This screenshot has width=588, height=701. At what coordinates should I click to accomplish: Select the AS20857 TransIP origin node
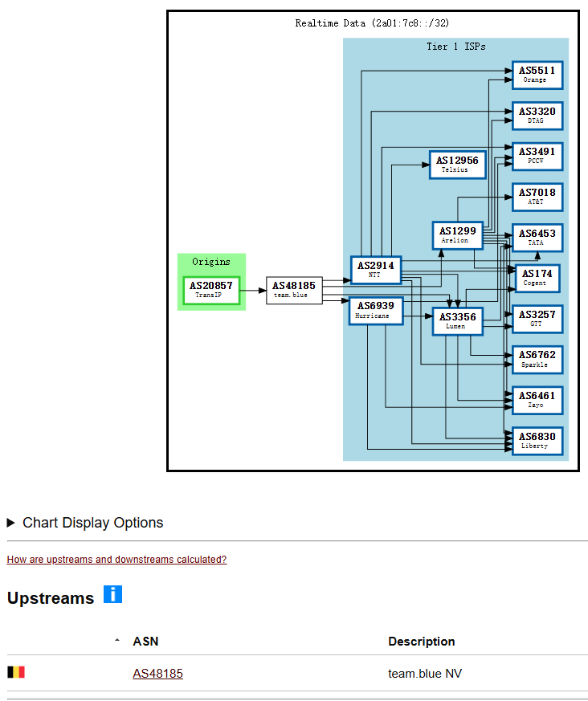[x=211, y=290]
